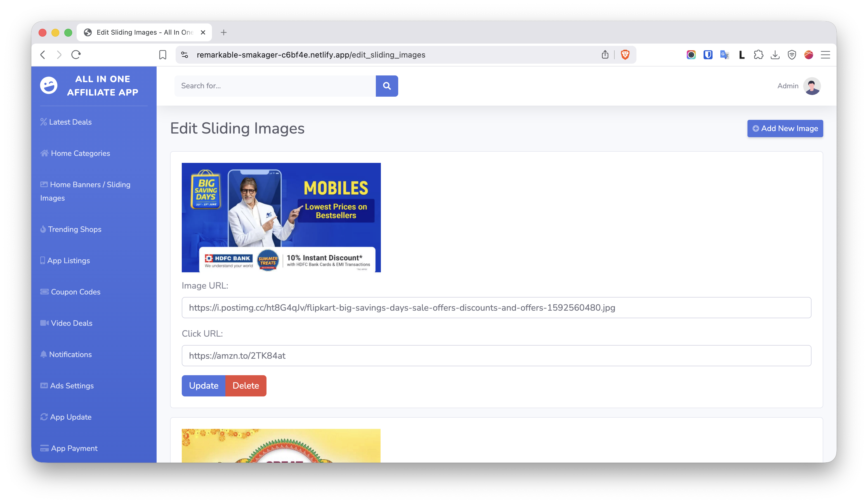Go to Coupon Codes in sidebar
The image size is (868, 504).
point(70,292)
